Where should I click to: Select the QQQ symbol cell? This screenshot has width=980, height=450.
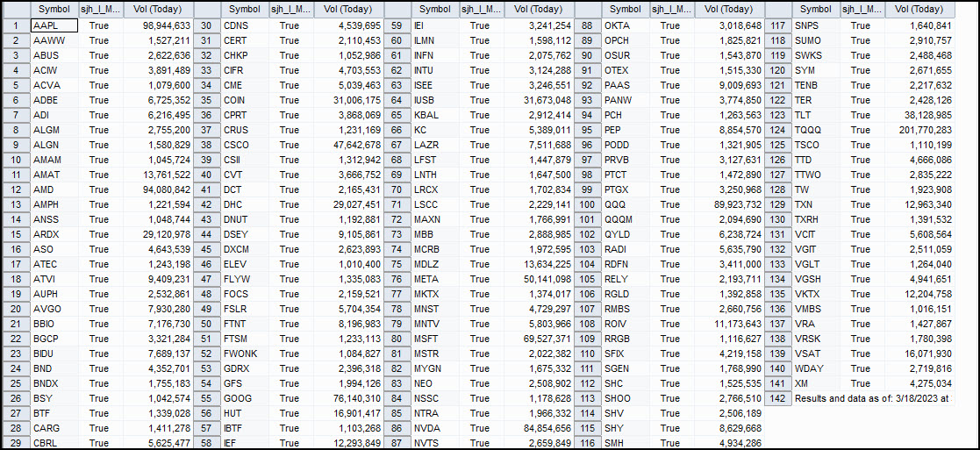pos(626,204)
